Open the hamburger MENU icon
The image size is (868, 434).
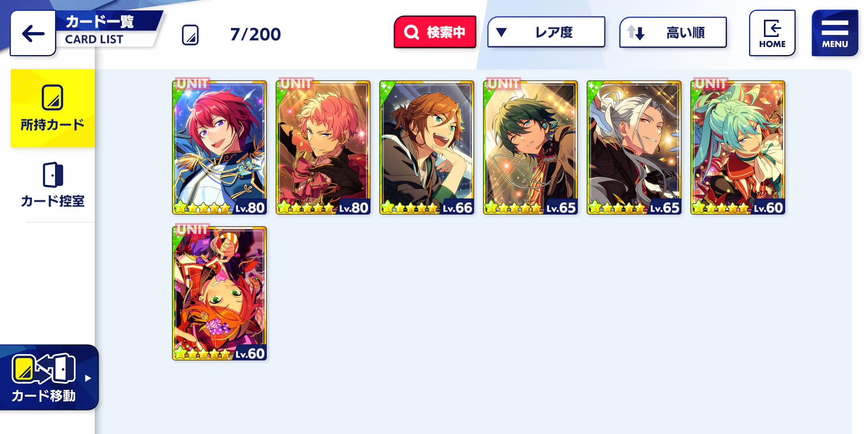click(x=835, y=33)
